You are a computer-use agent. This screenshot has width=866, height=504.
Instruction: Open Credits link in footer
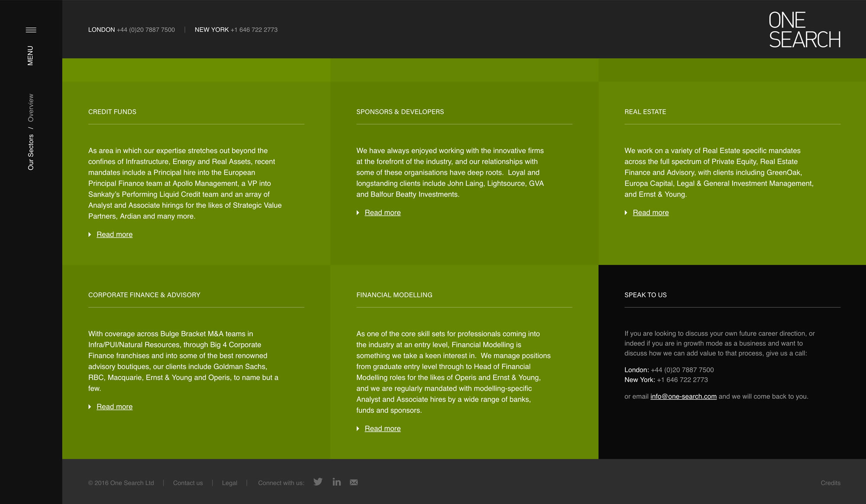(830, 483)
